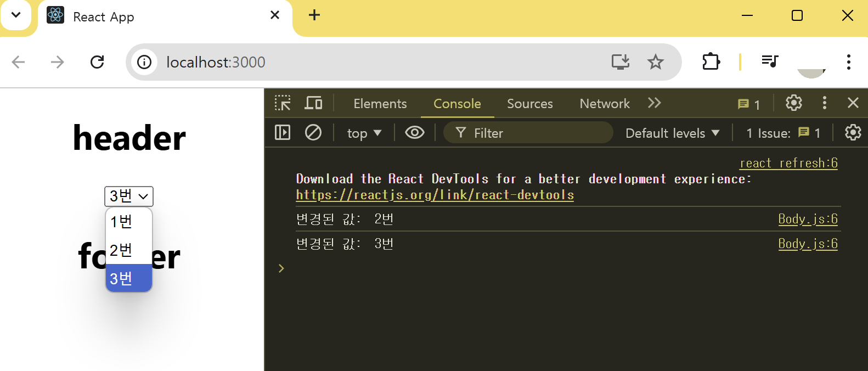Viewport: 868px width, 371px height.
Task: Click the console prompt chevron
Action: point(281,268)
